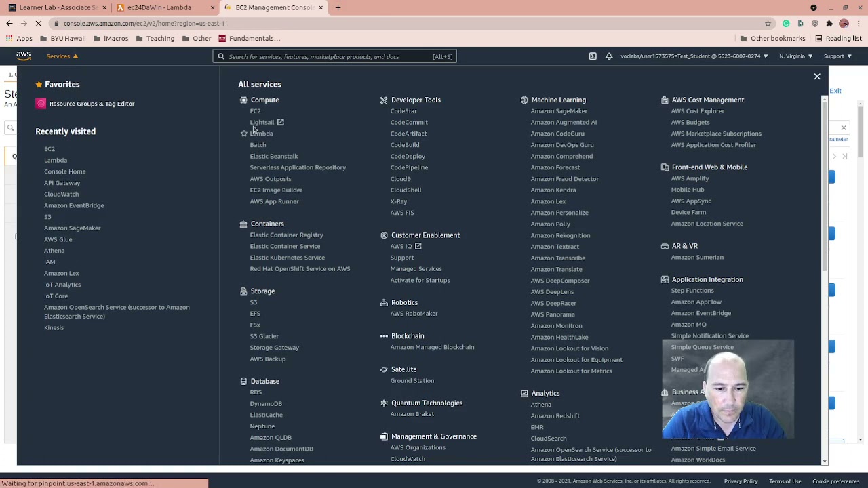This screenshot has width=868, height=488.
Task: Click the browser address bar
Action: (407, 24)
